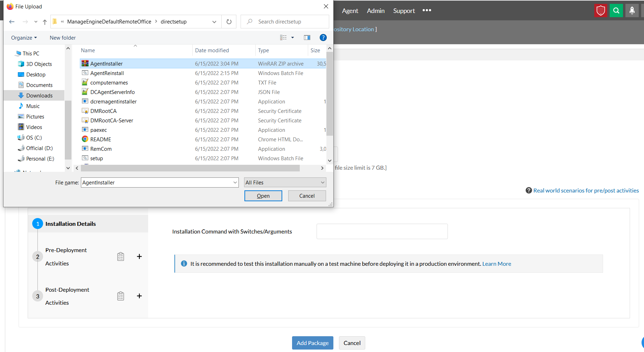Open the File name combo box dropdown
This screenshot has width=644, height=352.
(235, 183)
